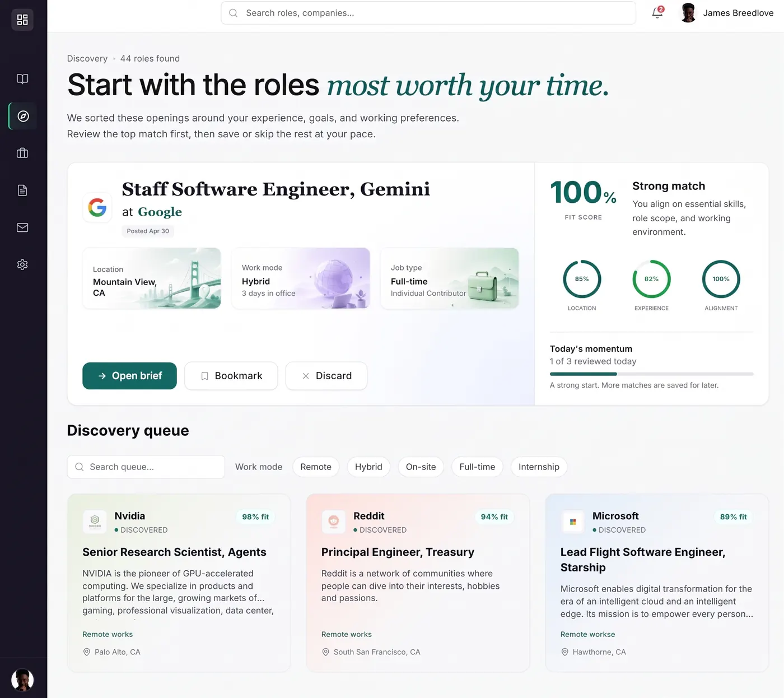Click James Breedlove's profile photo in header
This screenshot has height=698, width=784.
[x=688, y=13]
